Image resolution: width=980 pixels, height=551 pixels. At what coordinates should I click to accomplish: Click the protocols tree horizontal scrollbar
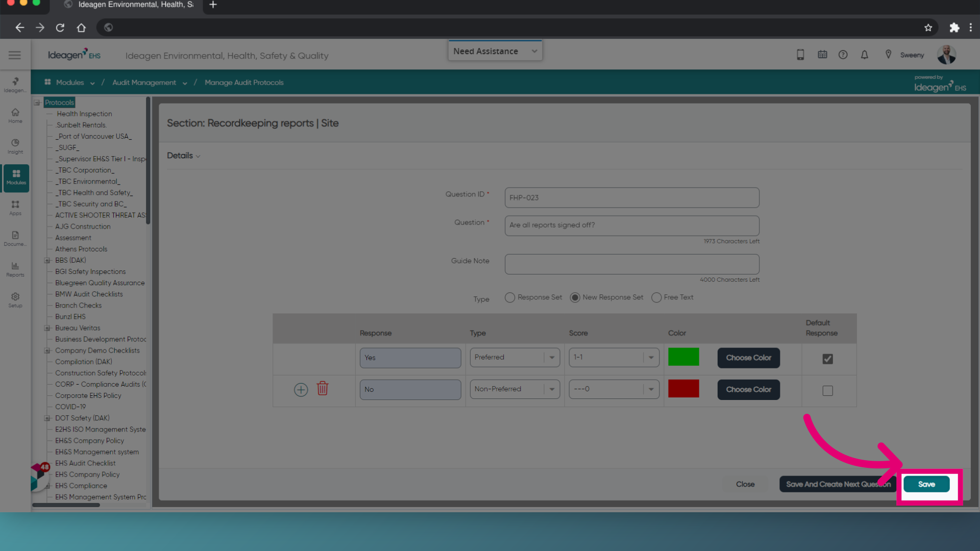[66, 505]
